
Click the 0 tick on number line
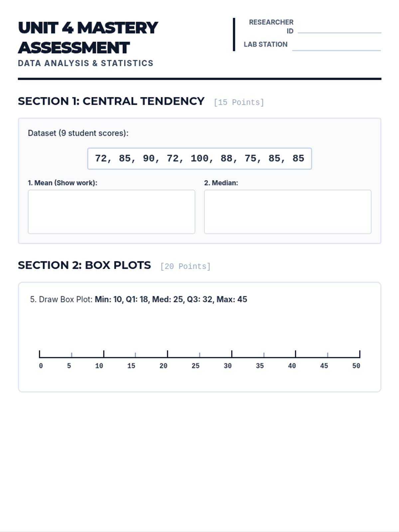pos(40,354)
